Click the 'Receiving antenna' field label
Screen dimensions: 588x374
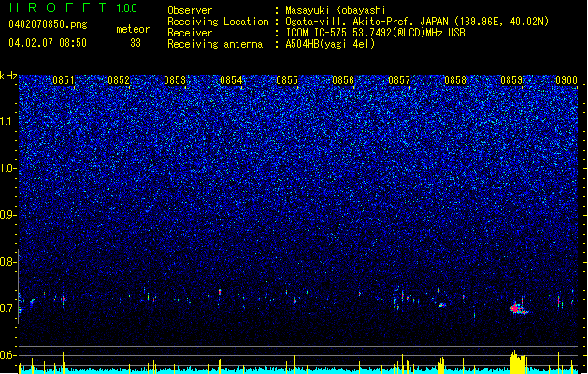click(x=215, y=44)
